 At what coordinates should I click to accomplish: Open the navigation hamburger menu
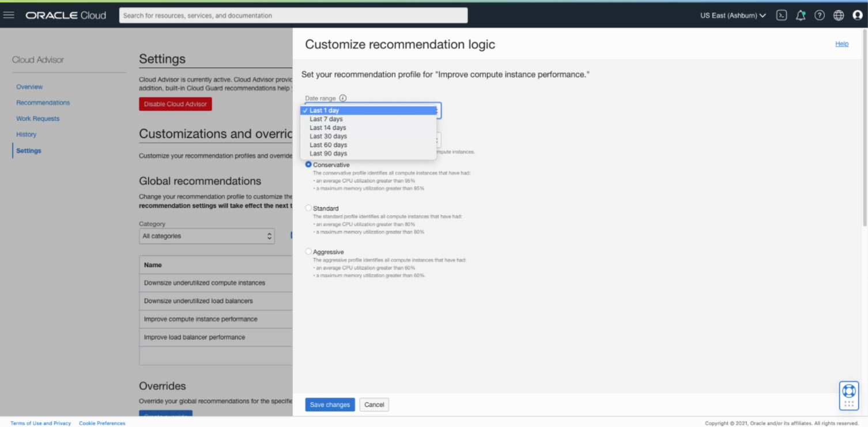coord(9,15)
